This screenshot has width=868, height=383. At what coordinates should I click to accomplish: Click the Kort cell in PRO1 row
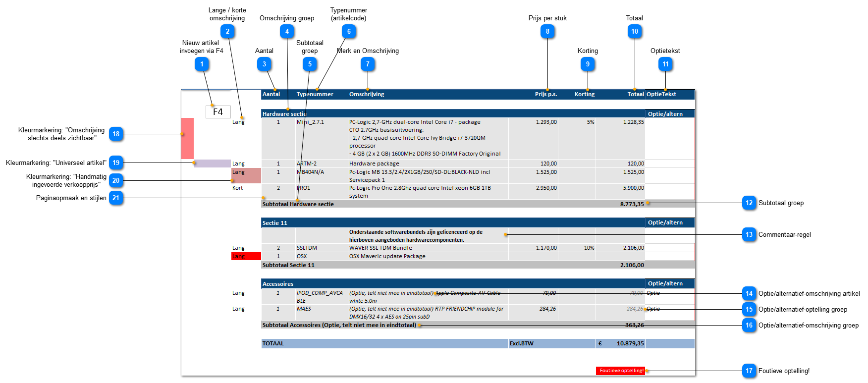click(237, 188)
